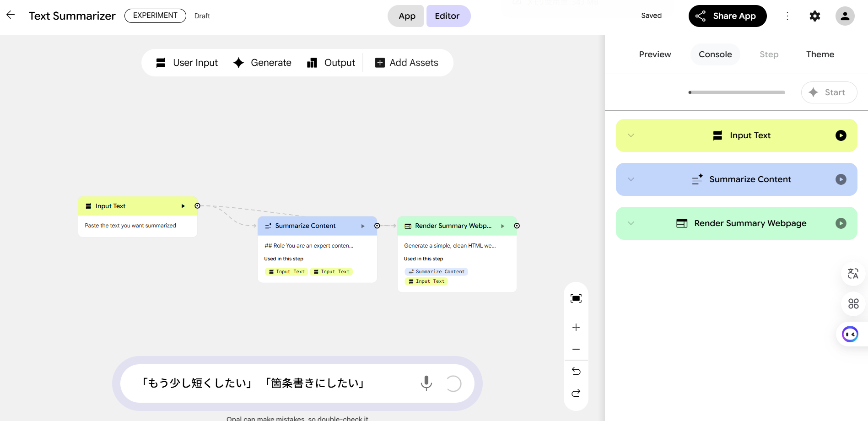Click the Saved status text
The image size is (868, 421).
[x=651, y=16]
